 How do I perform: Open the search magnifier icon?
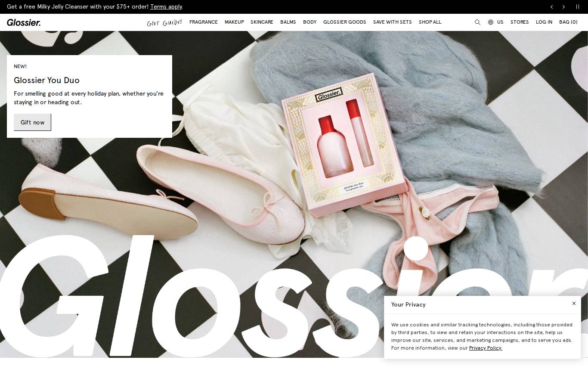click(477, 22)
